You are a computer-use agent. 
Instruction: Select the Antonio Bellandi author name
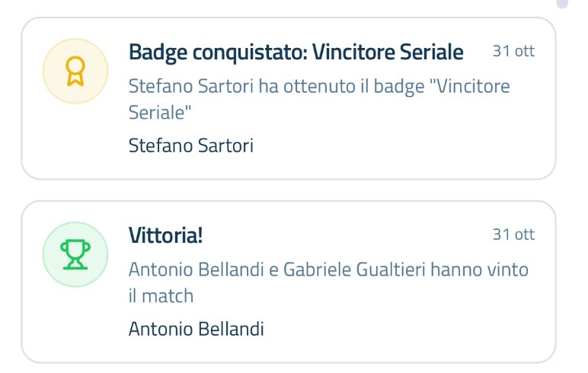coord(196,329)
